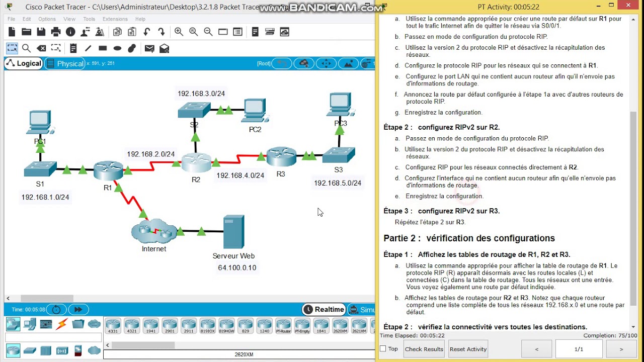Image resolution: width=644 pixels, height=362 pixels.
Task: Open the Help menu
Action: (140, 19)
